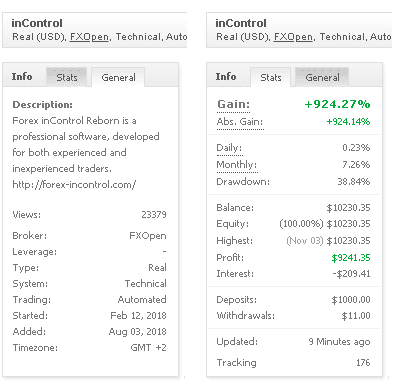Image resolution: width=400 pixels, height=384 pixels.
Task: Click the Gain label with dotted underline
Action: (x=233, y=104)
